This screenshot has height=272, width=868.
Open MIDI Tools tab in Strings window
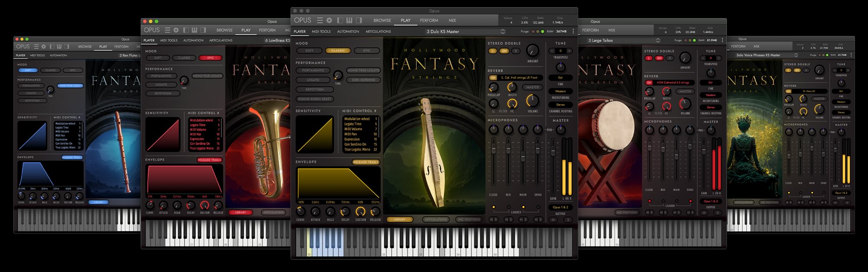(321, 32)
